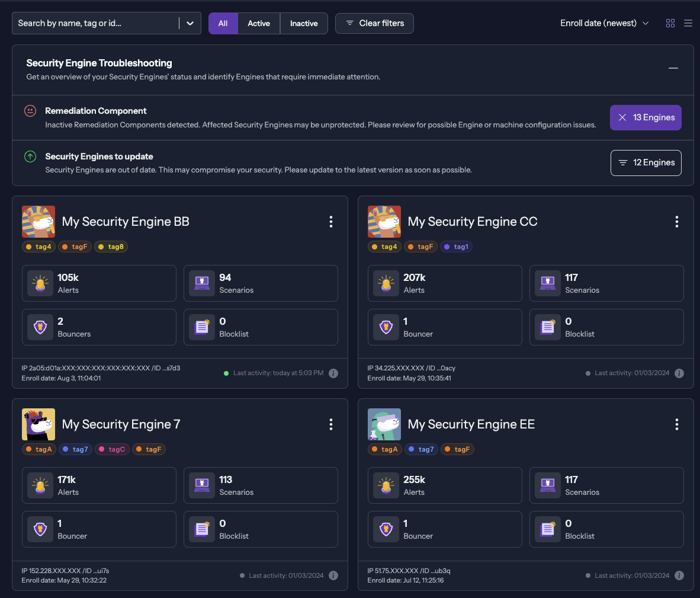The height and width of the screenshot is (598, 700).
Task: Toggle 13 Engines remediation filter off
Action: click(x=646, y=117)
